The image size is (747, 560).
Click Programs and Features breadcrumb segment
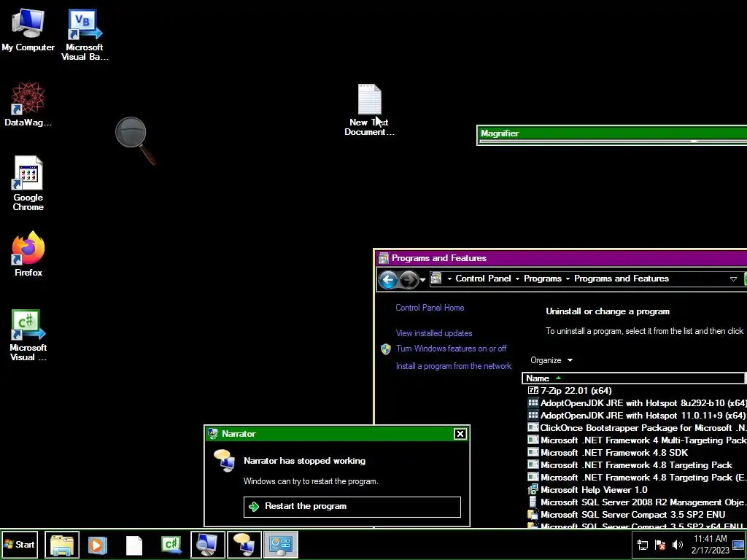pos(622,279)
